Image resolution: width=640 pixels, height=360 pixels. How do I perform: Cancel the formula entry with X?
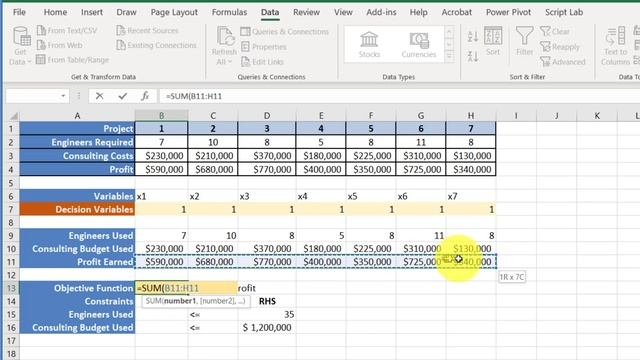point(99,96)
